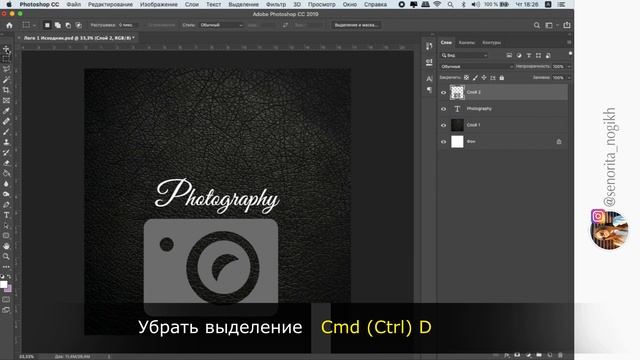Image resolution: width=640 pixels, height=360 pixels.
Task: Enable Subtract from selection mode
Action: tap(68, 25)
